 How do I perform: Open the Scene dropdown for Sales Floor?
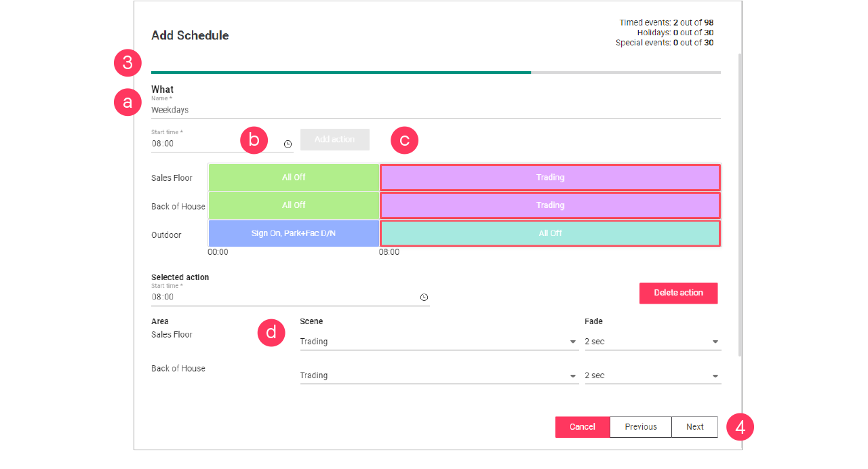[x=572, y=342]
